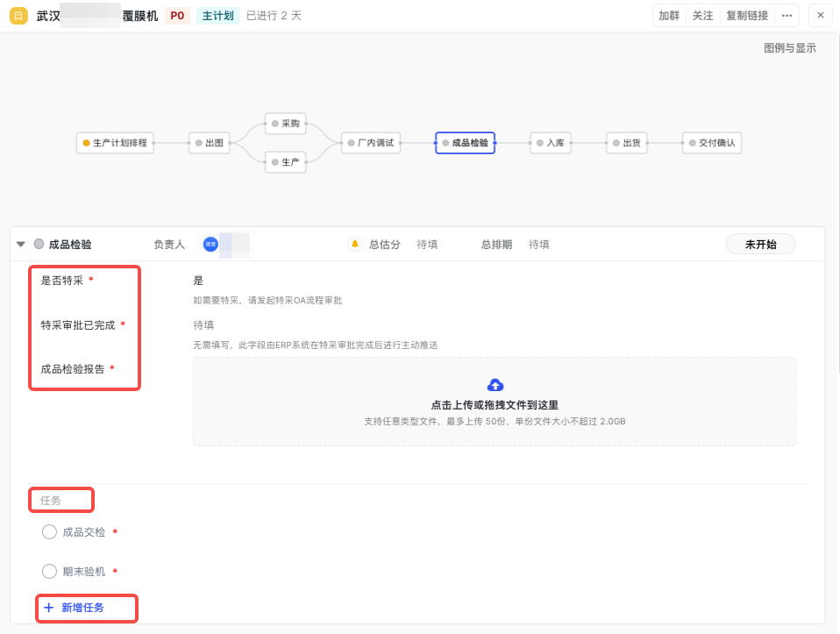Open the more options (⋯) menu
The width and height of the screenshot is (840, 634).
(x=787, y=16)
